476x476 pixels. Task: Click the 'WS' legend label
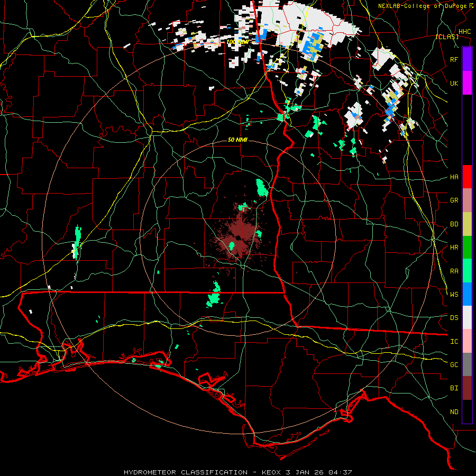[x=454, y=295]
